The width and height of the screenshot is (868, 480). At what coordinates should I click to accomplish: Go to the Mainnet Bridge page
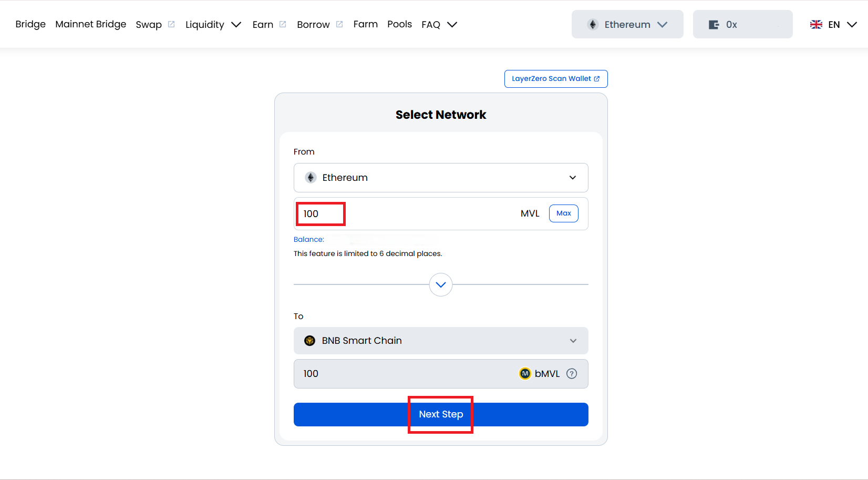click(x=90, y=24)
